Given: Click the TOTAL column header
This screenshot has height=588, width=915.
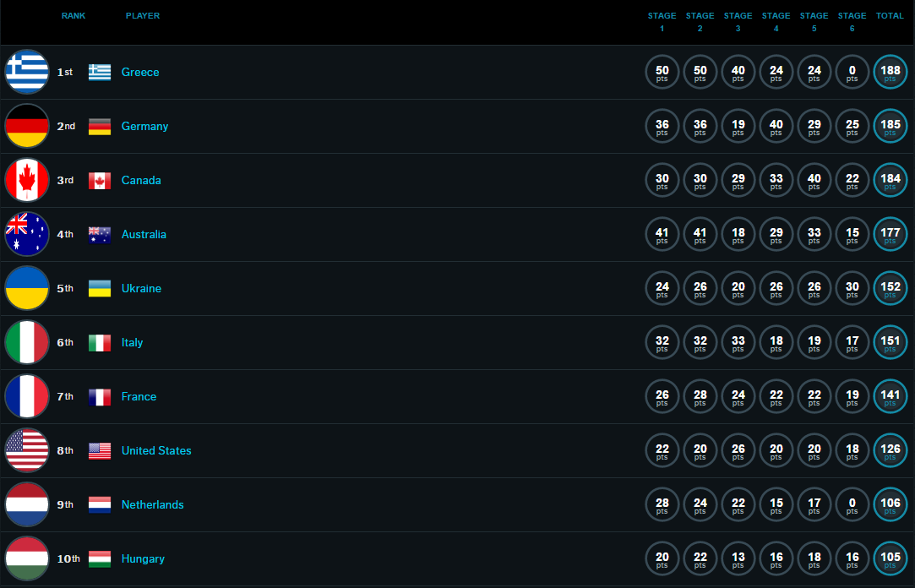Looking at the screenshot, I should pos(890,16).
